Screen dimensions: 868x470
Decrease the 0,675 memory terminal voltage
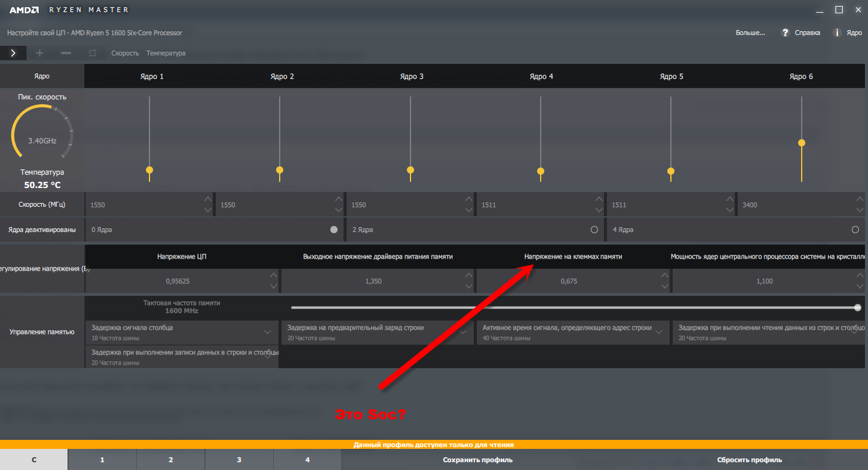[664, 286]
